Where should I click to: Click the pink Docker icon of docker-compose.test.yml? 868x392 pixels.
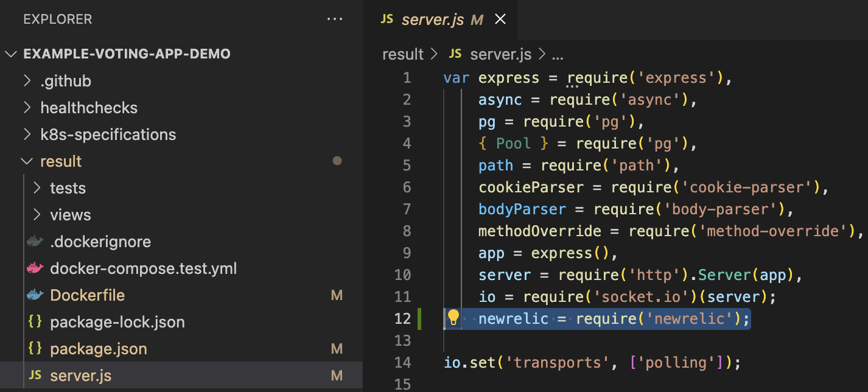35,268
